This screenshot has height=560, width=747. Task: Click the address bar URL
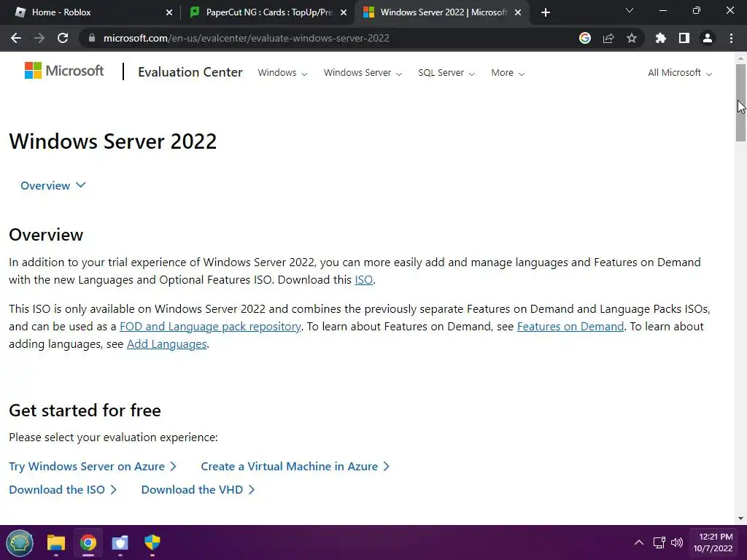pyautogui.click(x=247, y=38)
